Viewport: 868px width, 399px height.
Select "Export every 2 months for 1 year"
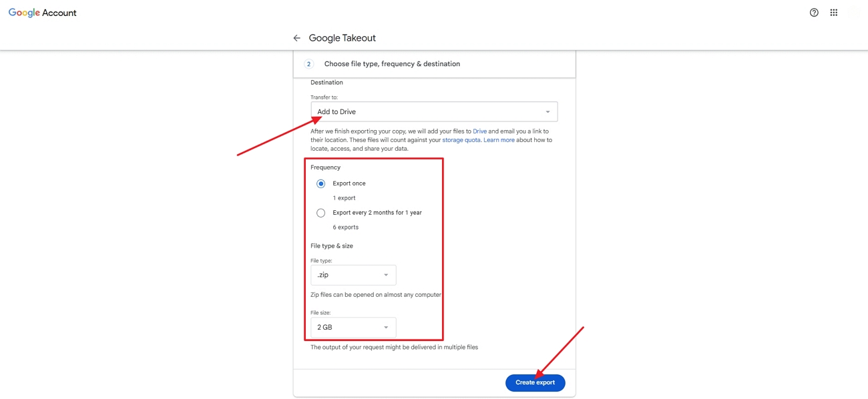coord(320,212)
